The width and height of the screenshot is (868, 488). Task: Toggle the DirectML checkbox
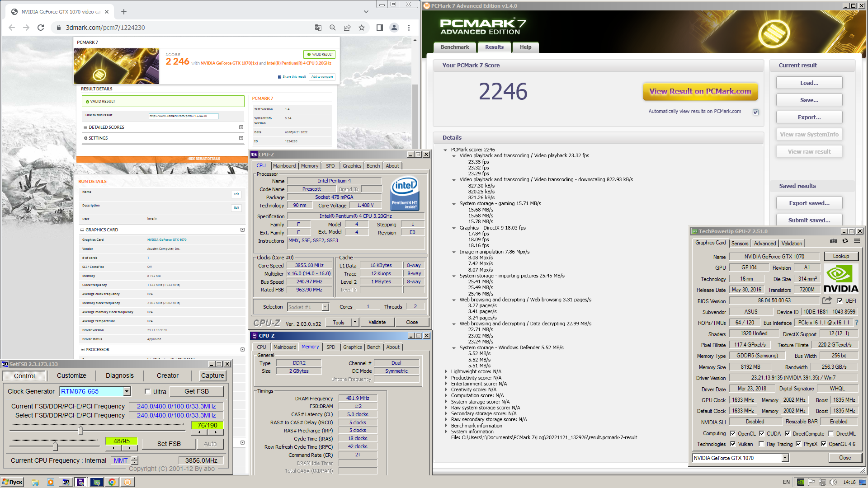[x=830, y=433]
